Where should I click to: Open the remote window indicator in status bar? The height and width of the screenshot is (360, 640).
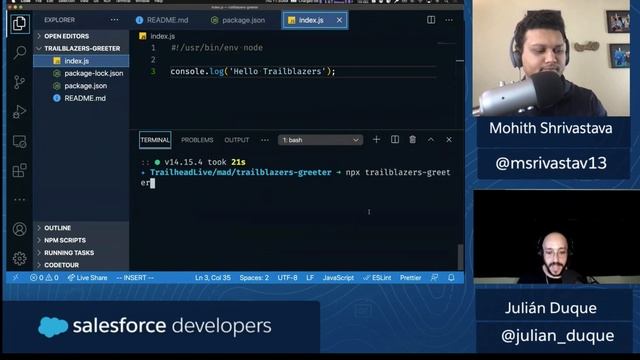16,278
